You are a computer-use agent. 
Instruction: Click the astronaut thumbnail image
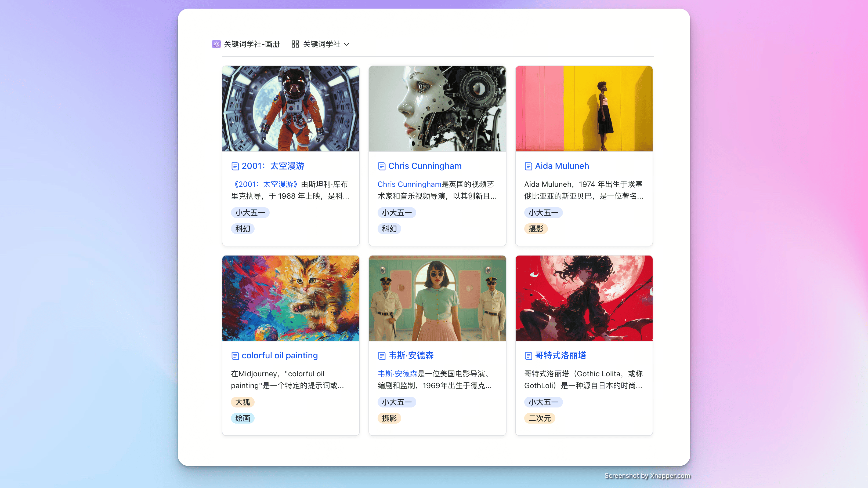[290, 108]
